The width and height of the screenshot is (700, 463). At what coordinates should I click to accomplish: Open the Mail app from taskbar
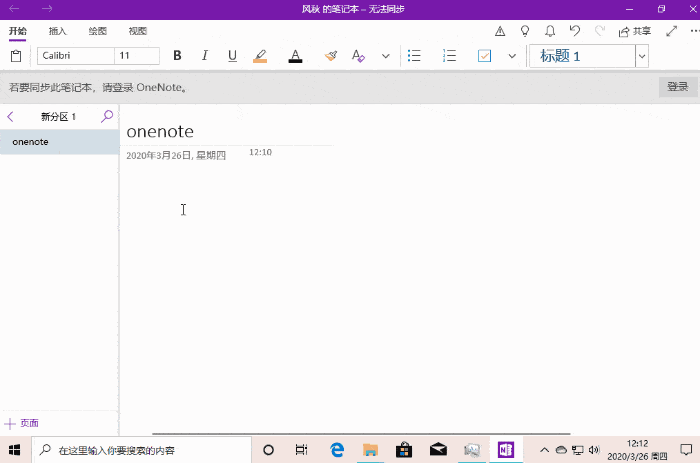click(x=438, y=450)
